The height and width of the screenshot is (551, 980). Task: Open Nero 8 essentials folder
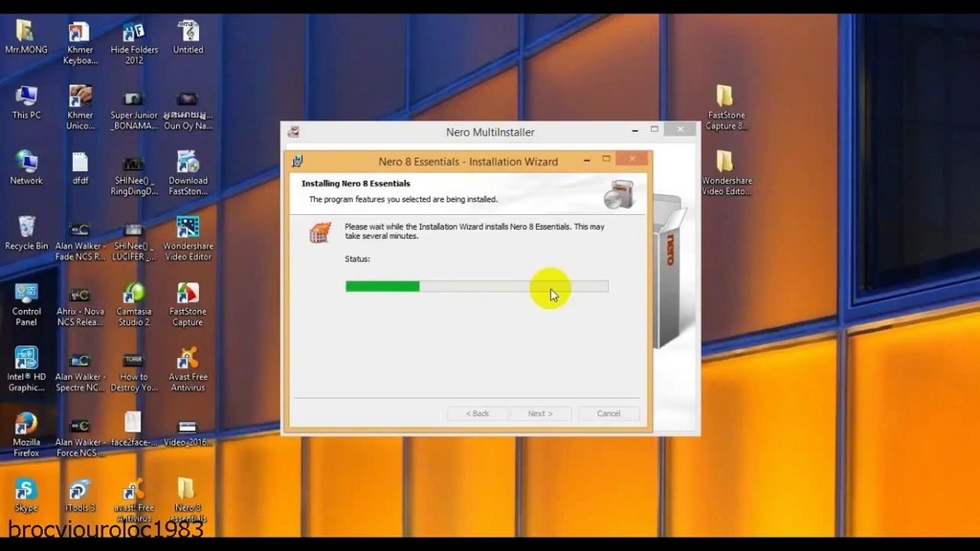[189, 499]
